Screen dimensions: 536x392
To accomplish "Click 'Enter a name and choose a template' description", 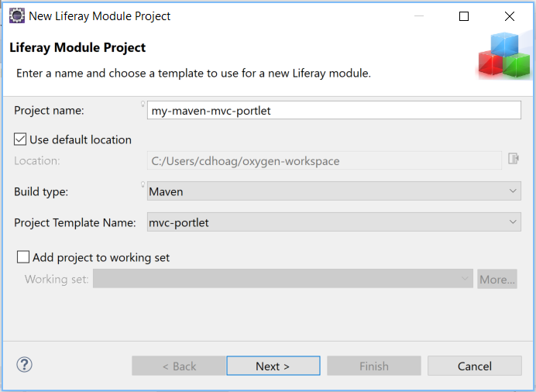I will (194, 73).
